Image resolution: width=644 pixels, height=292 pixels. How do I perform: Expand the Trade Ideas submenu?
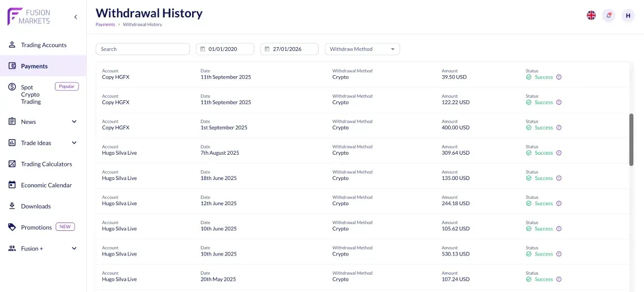point(74,143)
